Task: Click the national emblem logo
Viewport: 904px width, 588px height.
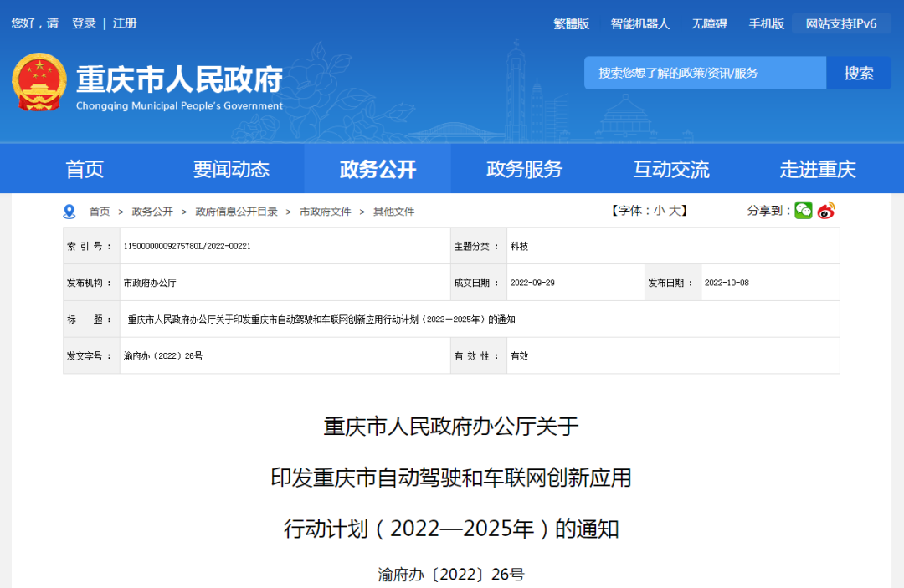Action: coord(39,82)
